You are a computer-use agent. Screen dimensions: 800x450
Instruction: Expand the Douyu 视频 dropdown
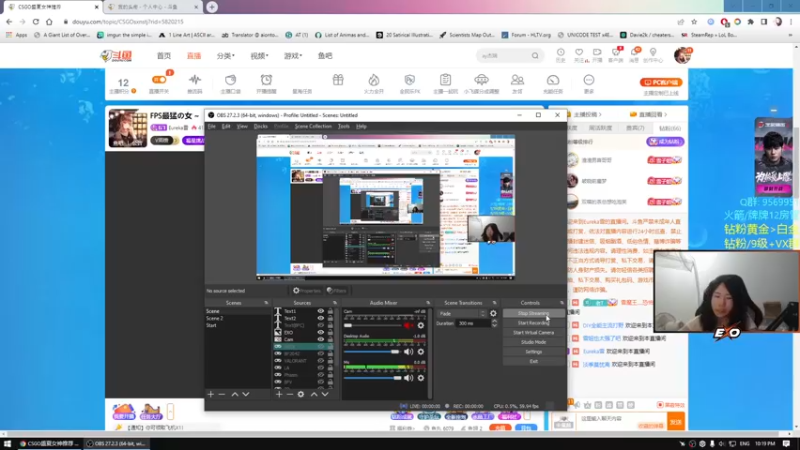(259, 56)
